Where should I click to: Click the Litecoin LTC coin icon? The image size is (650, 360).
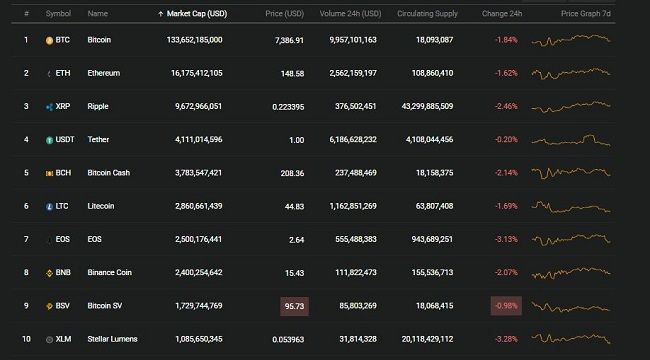click(x=49, y=207)
